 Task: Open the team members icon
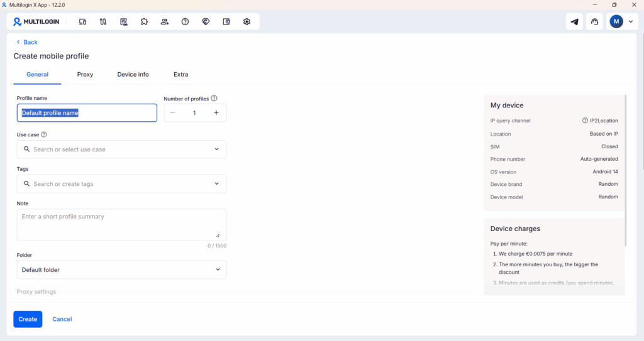pyautogui.click(x=165, y=21)
